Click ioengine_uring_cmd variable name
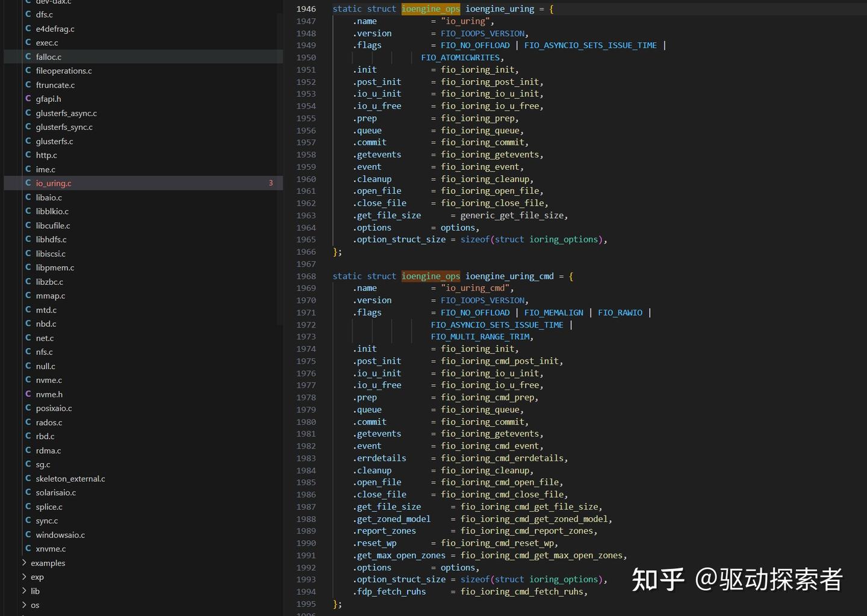This screenshot has height=616, width=867. (x=509, y=276)
